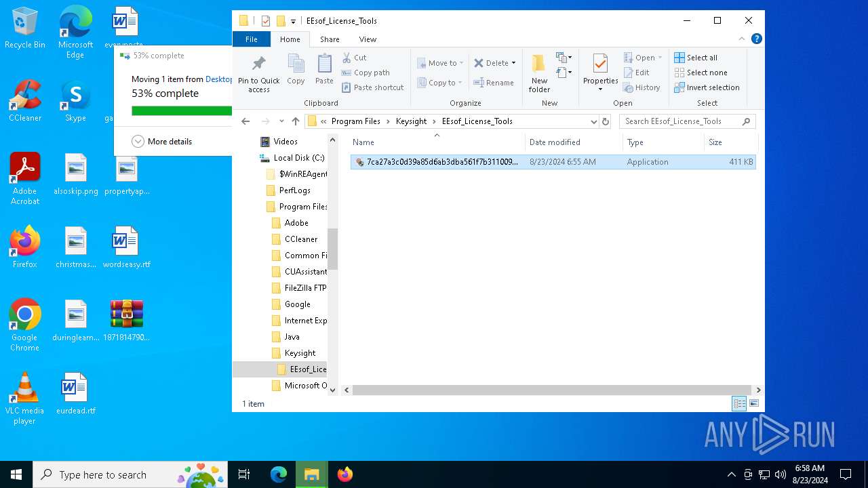Switch to the Share ribbon tab

tap(330, 39)
